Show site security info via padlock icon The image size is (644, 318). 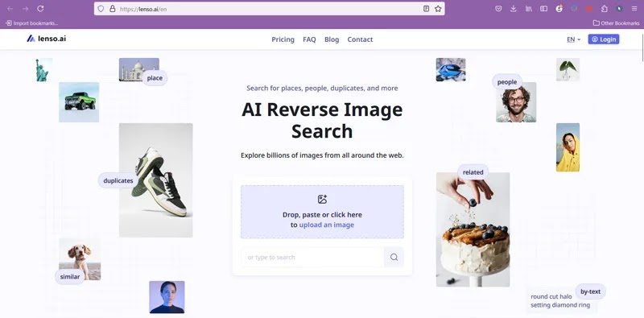pos(112,9)
